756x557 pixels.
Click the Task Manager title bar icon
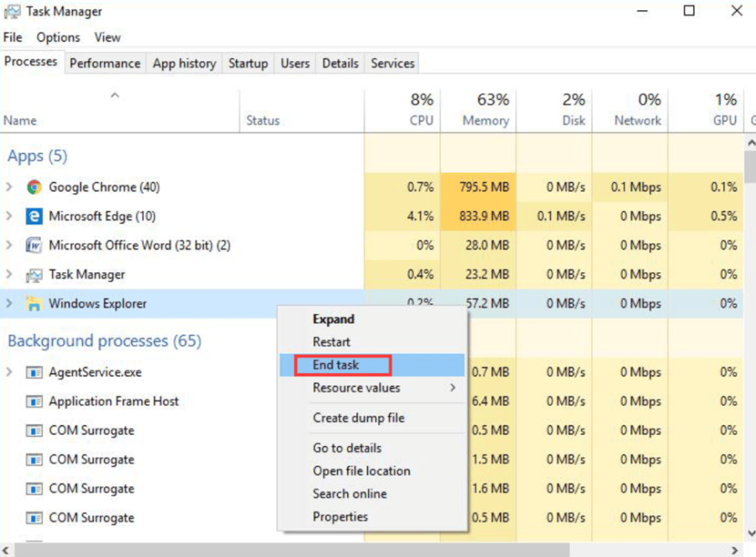pos(12,12)
